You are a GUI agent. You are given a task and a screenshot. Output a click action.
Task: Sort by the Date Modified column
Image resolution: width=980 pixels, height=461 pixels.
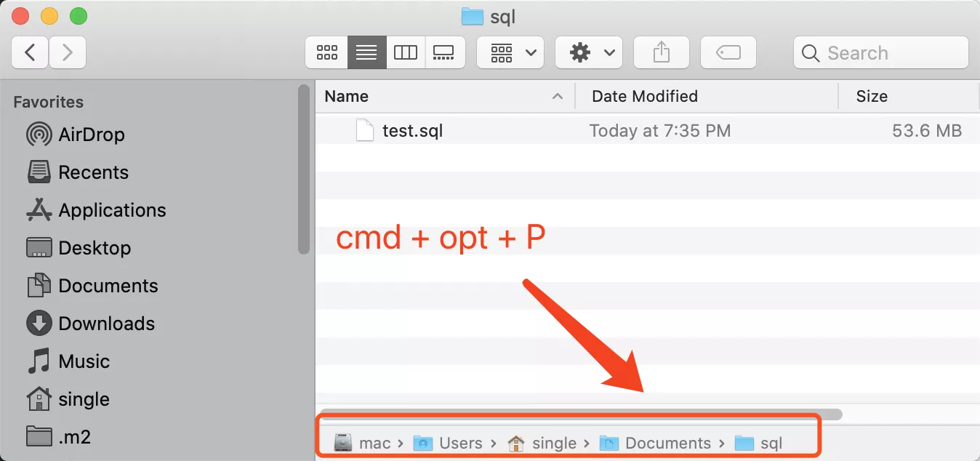click(x=707, y=96)
